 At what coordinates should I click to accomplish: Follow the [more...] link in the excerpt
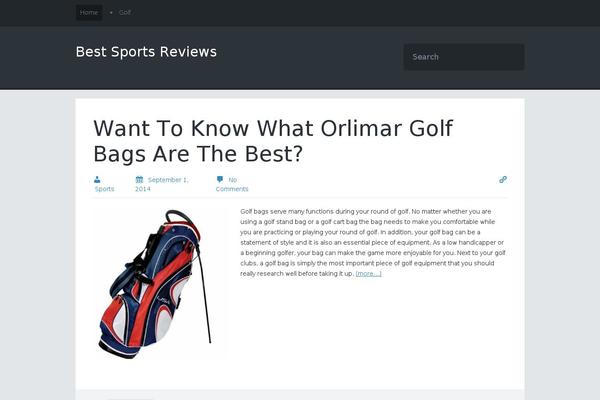tap(368, 274)
